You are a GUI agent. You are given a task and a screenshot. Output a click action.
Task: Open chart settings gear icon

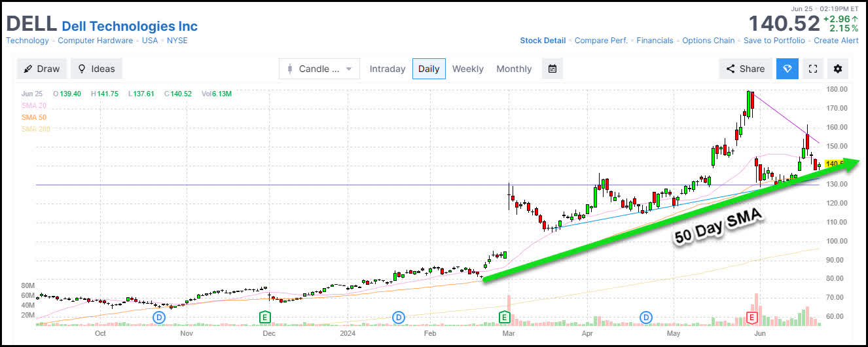838,69
